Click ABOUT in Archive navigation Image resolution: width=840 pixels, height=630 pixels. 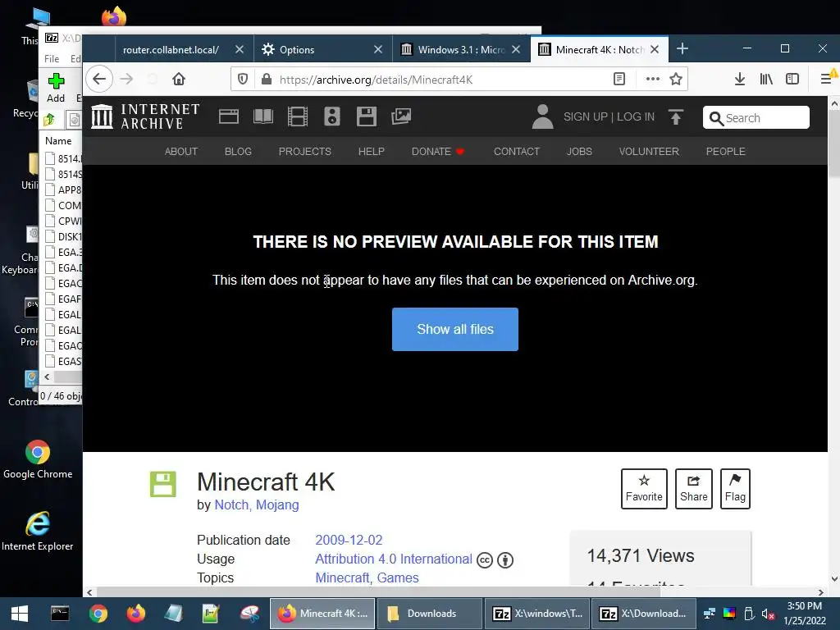point(181,152)
